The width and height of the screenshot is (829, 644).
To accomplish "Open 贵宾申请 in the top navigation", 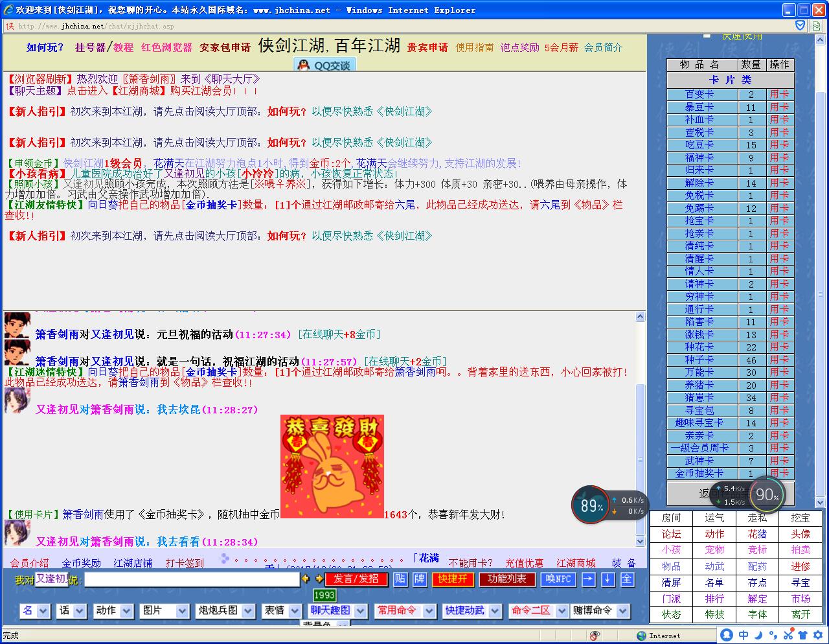I will coord(427,47).
